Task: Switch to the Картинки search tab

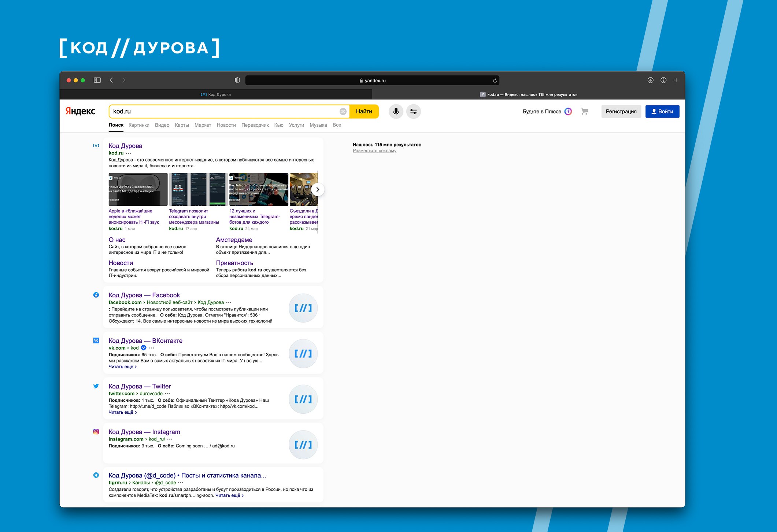Action: (x=139, y=125)
